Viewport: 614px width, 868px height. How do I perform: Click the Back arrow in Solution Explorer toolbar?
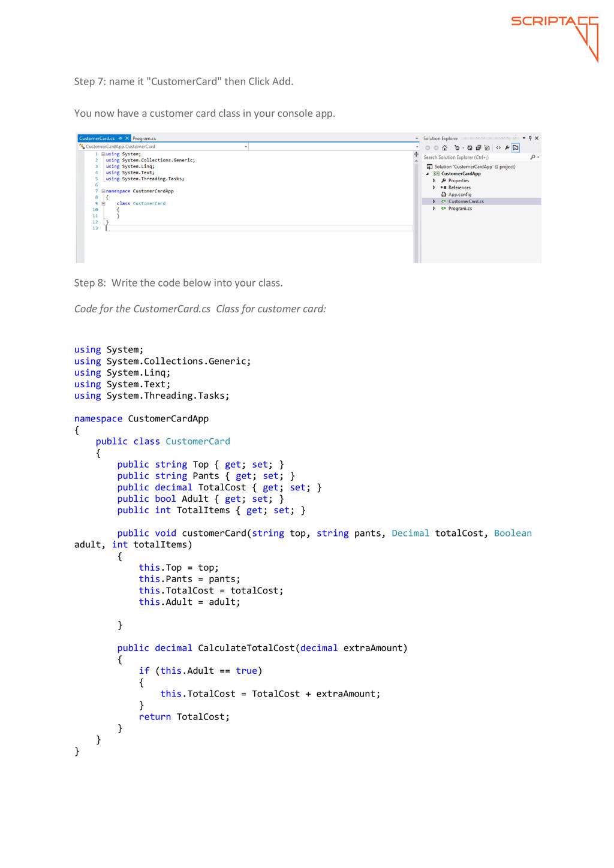point(428,147)
